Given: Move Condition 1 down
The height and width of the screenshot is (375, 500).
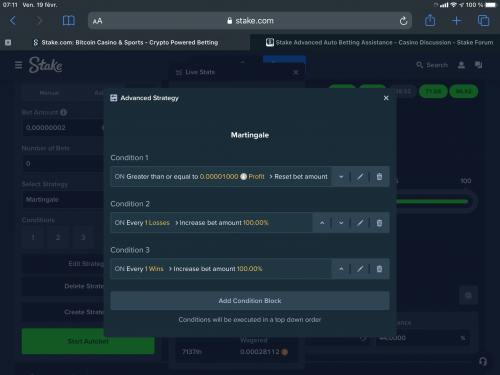Looking at the screenshot, I should pos(341,177).
